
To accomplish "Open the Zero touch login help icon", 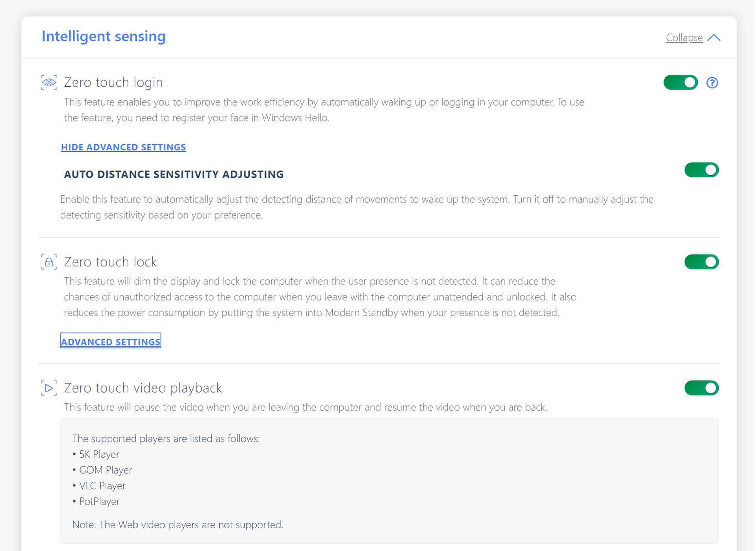I will point(712,83).
